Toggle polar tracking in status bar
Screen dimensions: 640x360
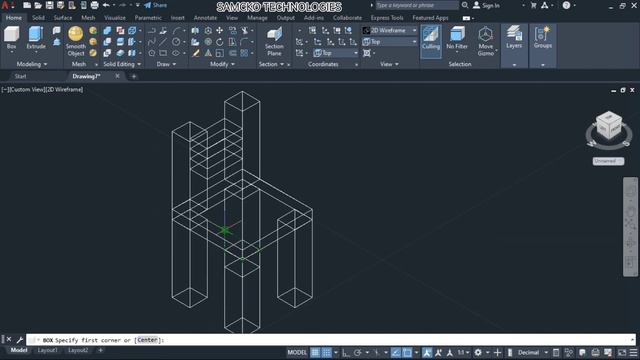(358, 352)
